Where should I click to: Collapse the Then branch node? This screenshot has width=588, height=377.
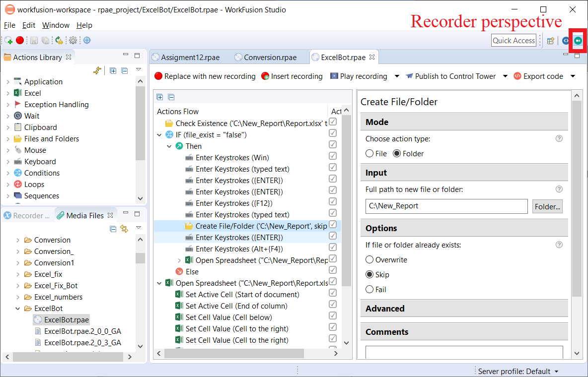(x=169, y=146)
